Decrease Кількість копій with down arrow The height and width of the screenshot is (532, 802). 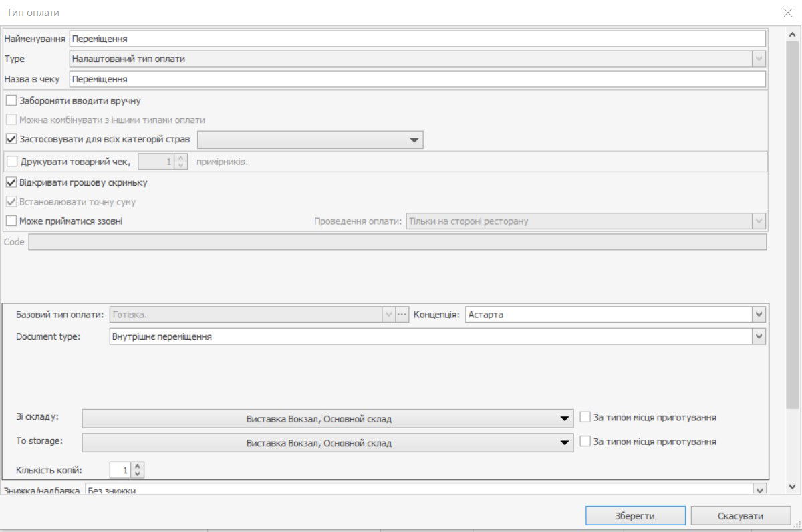[x=138, y=474]
